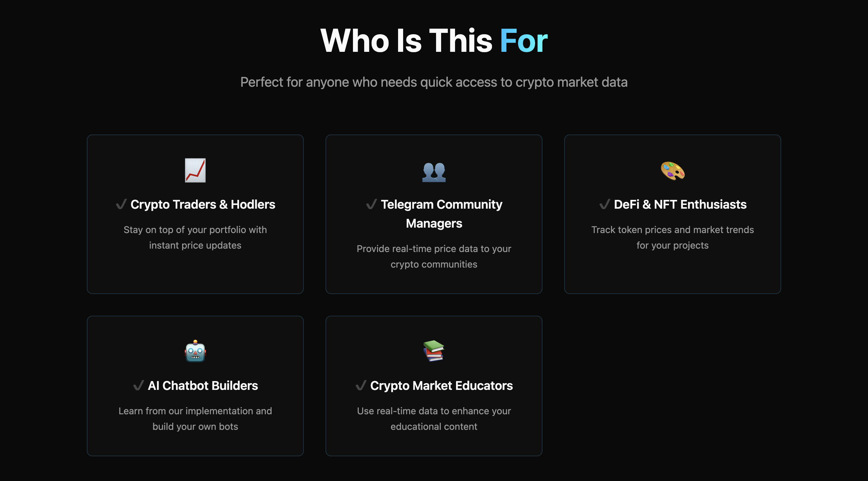Click the red chart trending-up emoji icon
The height and width of the screenshot is (481, 868).
coord(195,170)
